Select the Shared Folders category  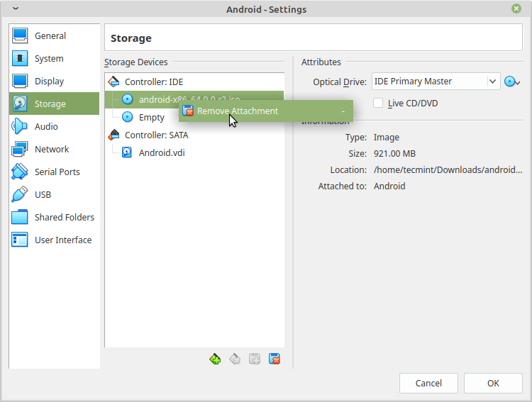64,218
